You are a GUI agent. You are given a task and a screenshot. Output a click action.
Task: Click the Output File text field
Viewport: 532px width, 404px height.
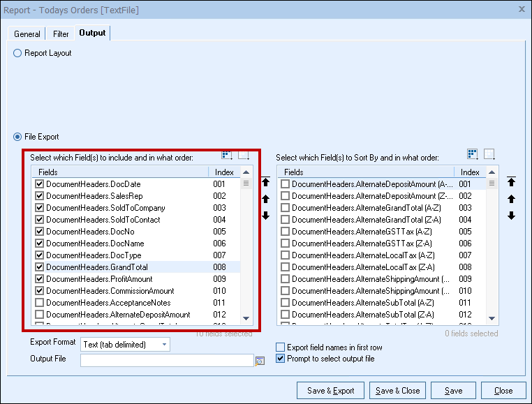click(x=166, y=360)
